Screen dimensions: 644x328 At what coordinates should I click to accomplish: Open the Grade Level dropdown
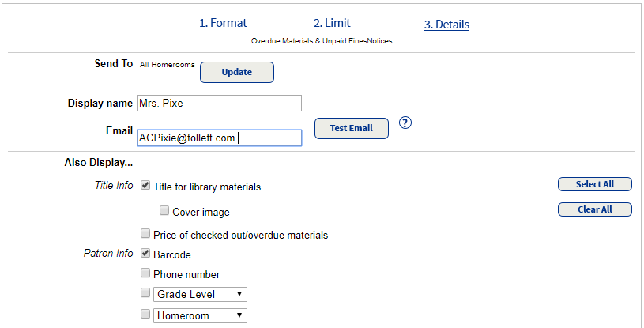(201, 294)
